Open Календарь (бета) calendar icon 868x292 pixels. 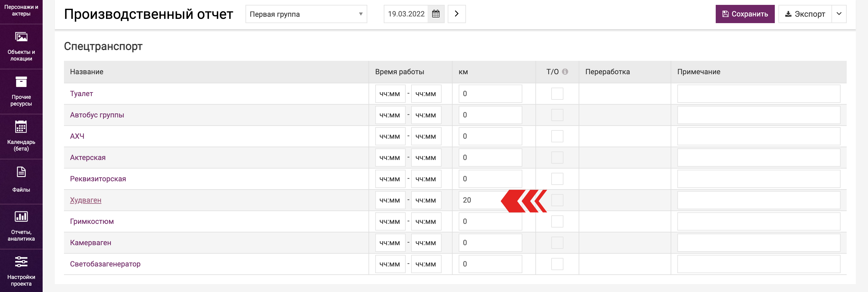coord(21,127)
